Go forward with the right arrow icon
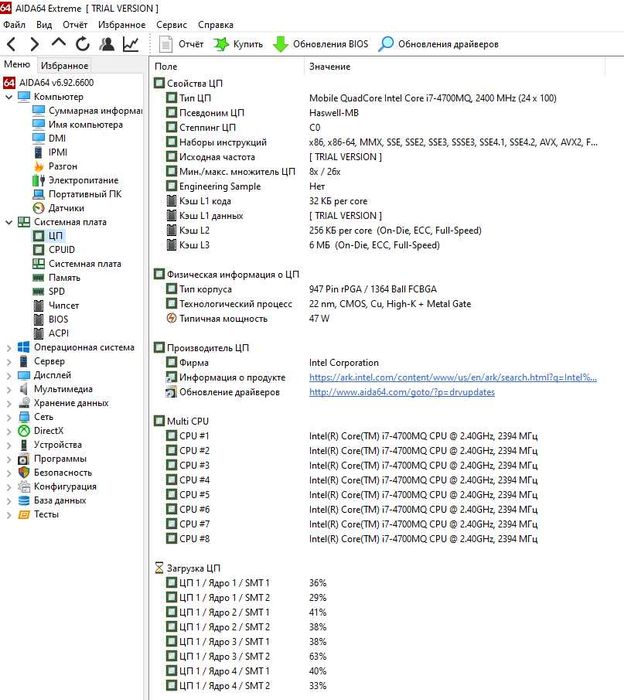Image resolution: width=624 pixels, height=700 pixels. click(x=35, y=44)
